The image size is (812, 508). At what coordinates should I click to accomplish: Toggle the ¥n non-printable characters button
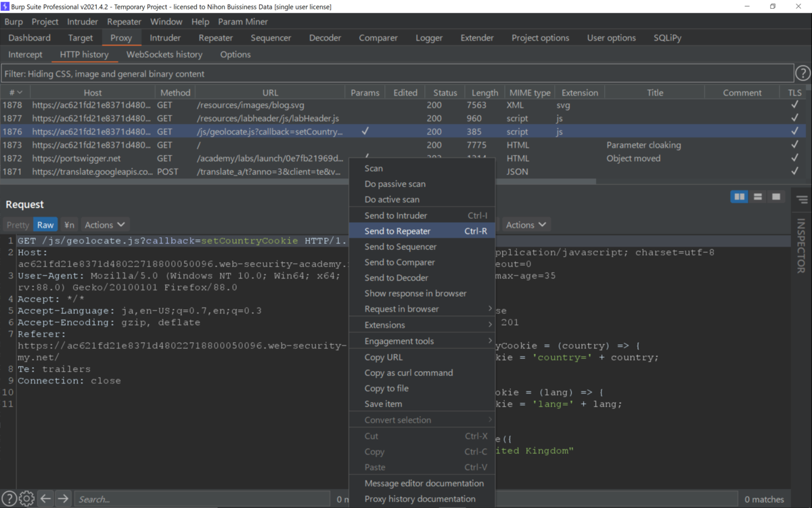pyautogui.click(x=70, y=225)
